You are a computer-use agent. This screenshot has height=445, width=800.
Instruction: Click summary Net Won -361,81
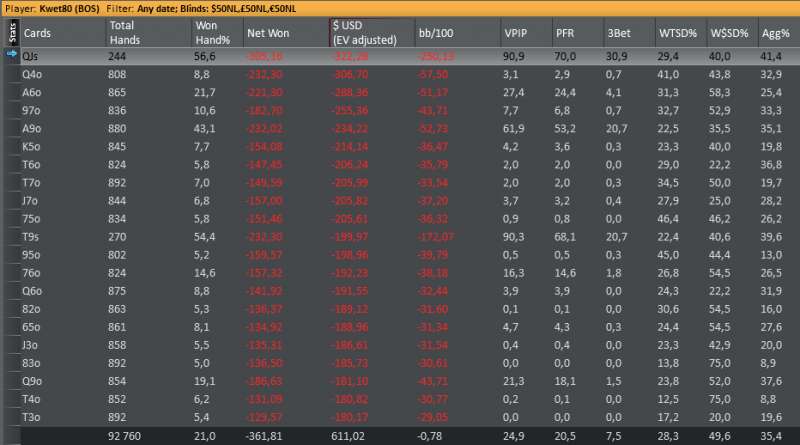point(264,436)
